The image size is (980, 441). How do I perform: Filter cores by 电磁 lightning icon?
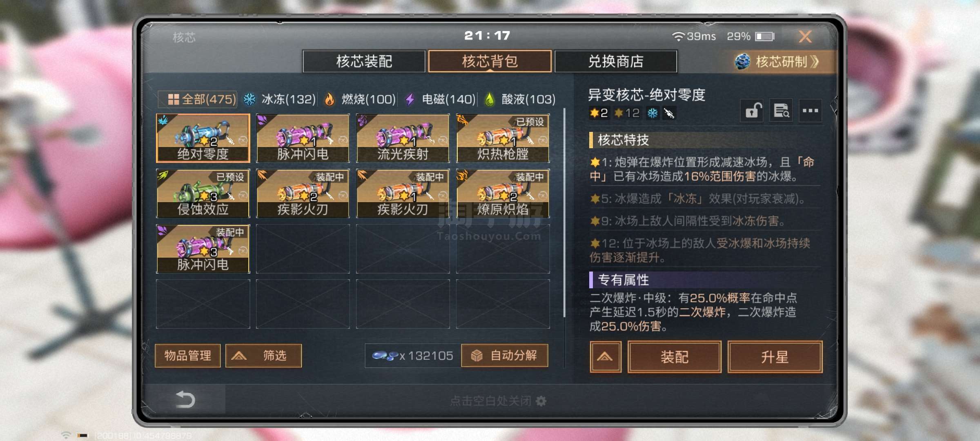click(x=410, y=99)
